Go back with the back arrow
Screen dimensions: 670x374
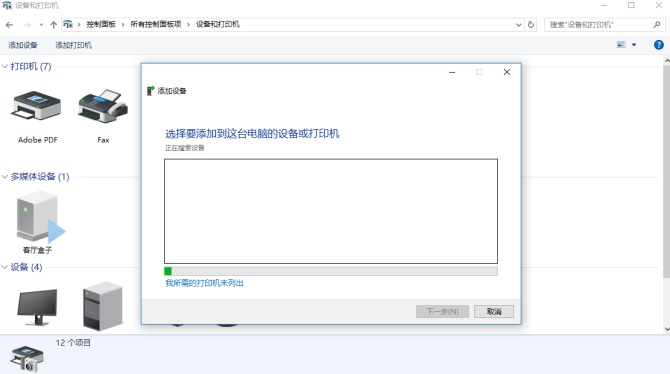(x=9, y=25)
